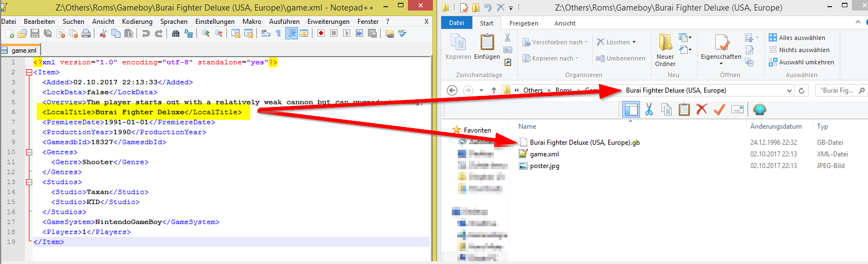Run macro multiple times fast-forward icon
The width and height of the screenshot is (868, 264).
point(359,33)
